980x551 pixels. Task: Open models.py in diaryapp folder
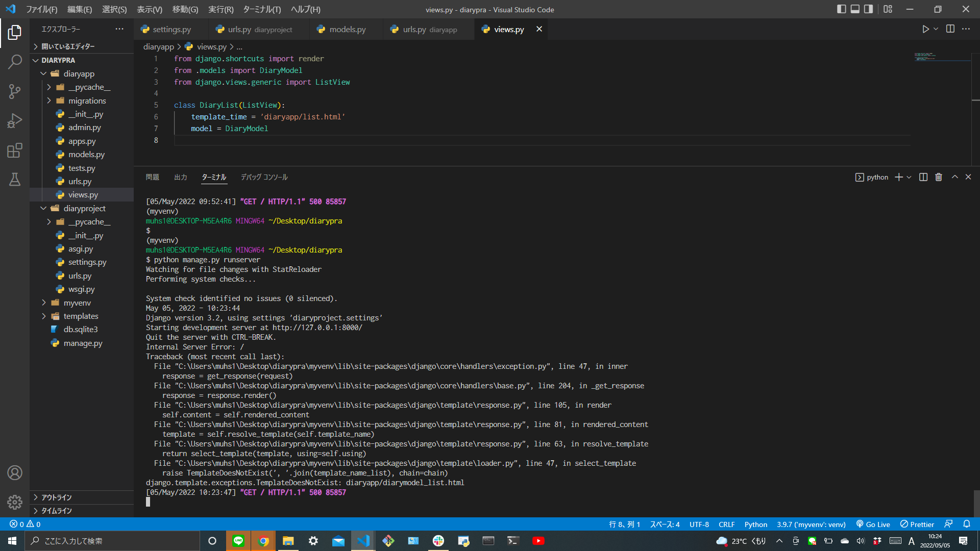click(82, 155)
